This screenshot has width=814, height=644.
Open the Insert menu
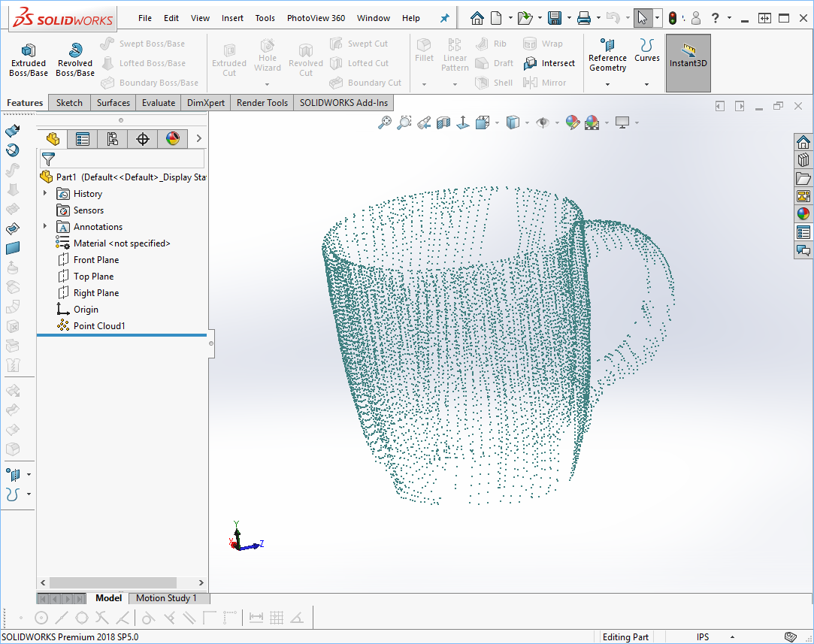tap(232, 18)
